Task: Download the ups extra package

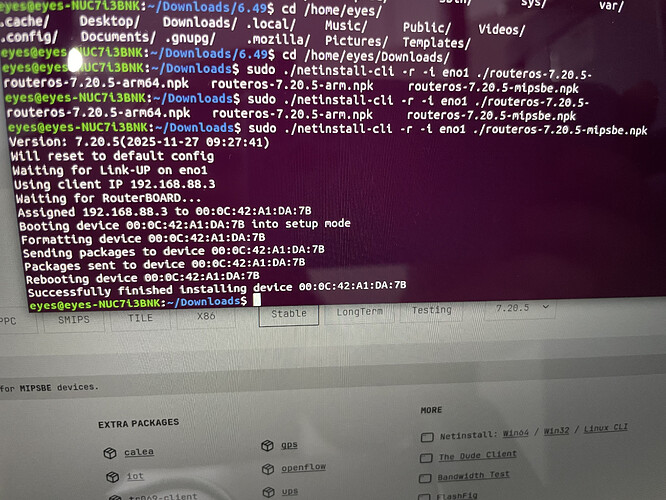Action: 290,492
